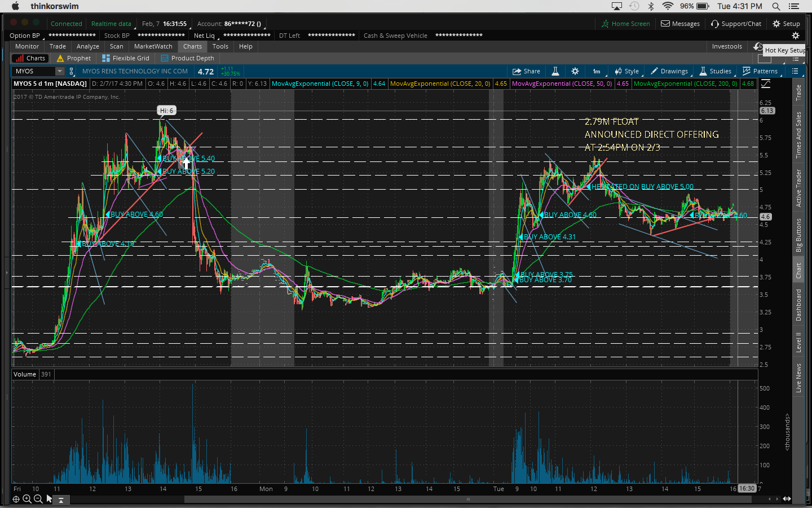The height and width of the screenshot is (508, 812).
Task: Switch to the Analyze tab
Action: coord(88,46)
